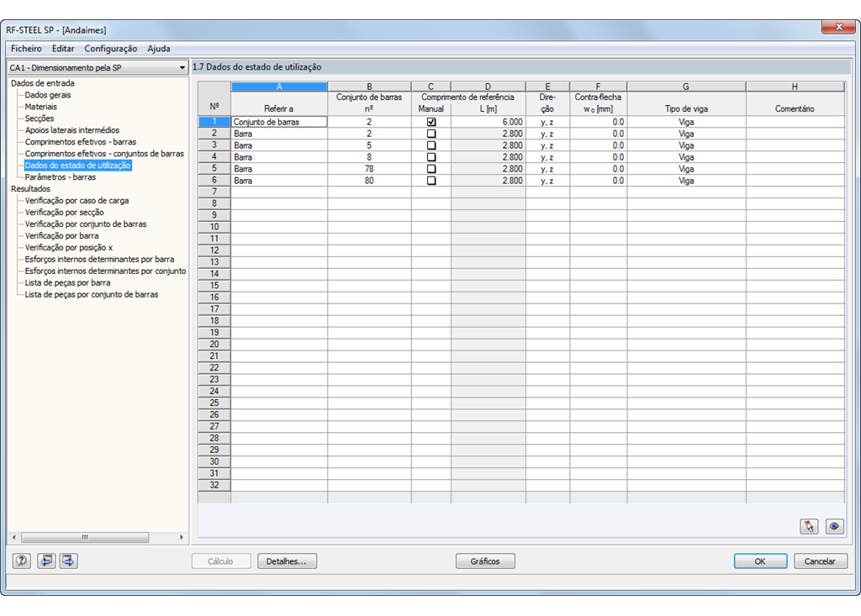Click the y, z direction cell in row 6
Screen dimensions: 861x616
tap(547, 181)
